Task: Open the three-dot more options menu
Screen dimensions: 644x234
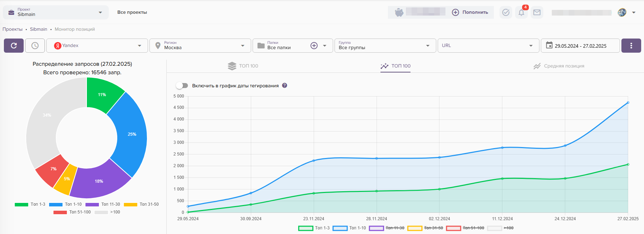Action: pos(631,46)
